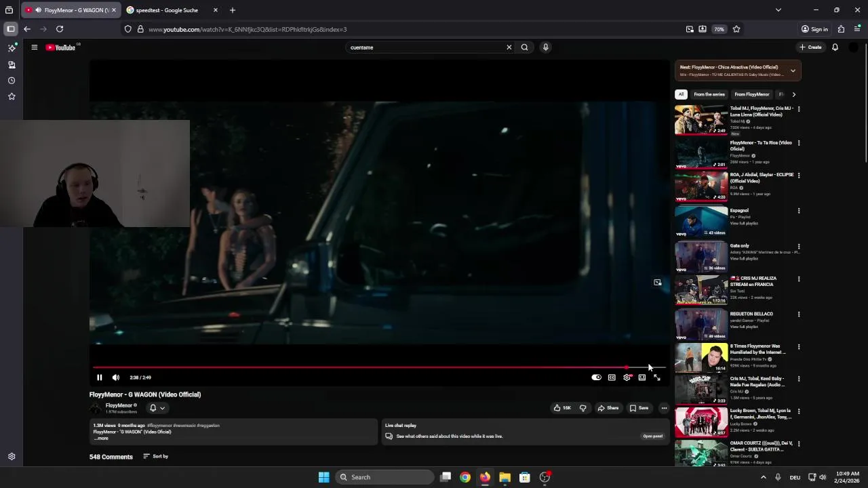The width and height of the screenshot is (868, 488).
Task: Open the YouTube guide hamburger menu
Action: coord(34,47)
